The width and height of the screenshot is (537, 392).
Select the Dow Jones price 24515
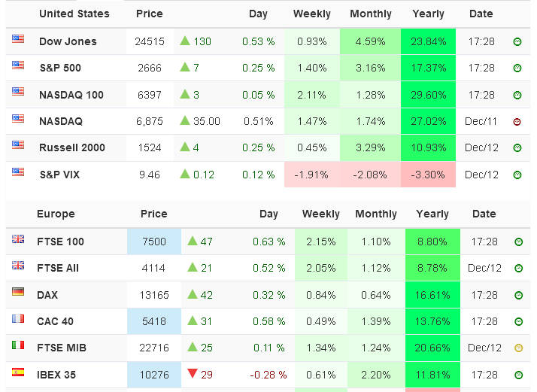coord(150,41)
